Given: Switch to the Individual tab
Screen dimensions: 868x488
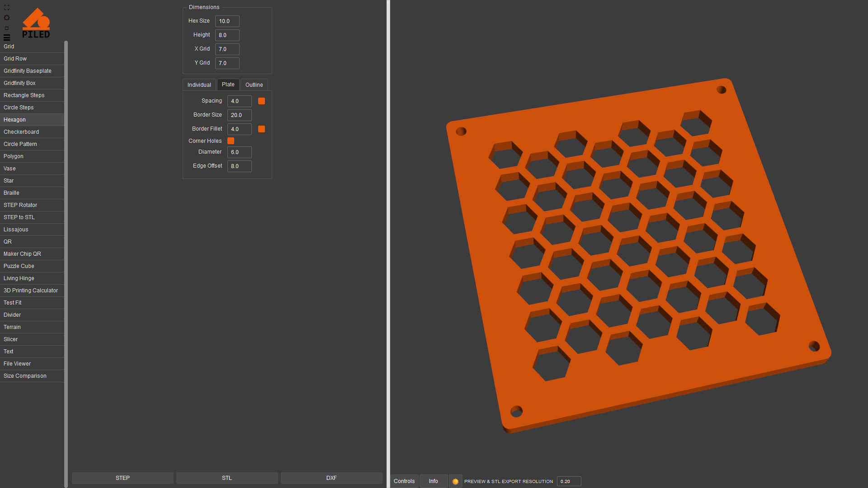Looking at the screenshot, I should (199, 85).
